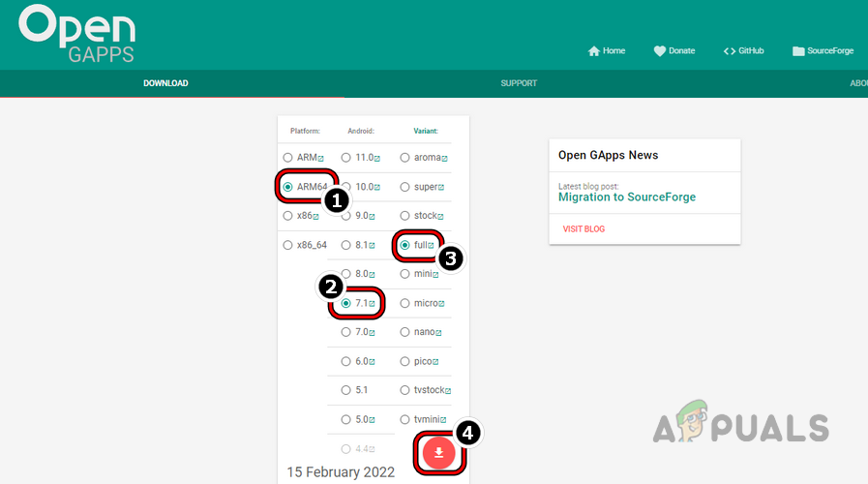This screenshot has height=484, width=868.
Task: Click the Open GApps logo
Action: [x=77, y=33]
